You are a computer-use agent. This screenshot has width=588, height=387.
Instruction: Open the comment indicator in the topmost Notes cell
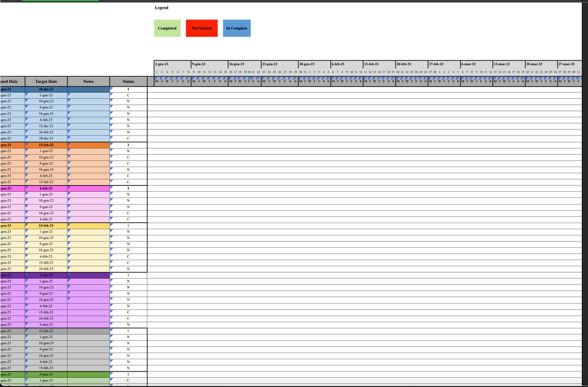(70, 89)
